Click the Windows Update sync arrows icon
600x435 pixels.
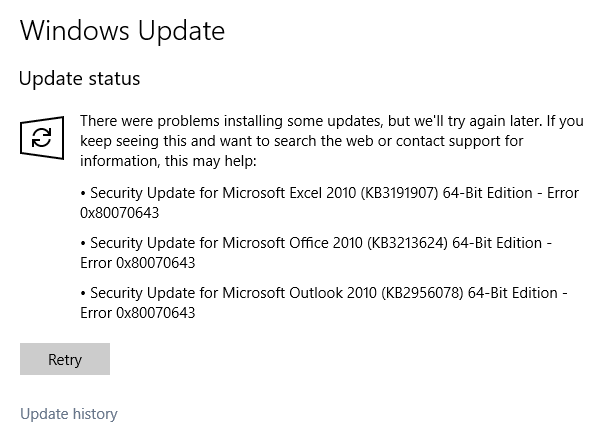(x=42, y=138)
